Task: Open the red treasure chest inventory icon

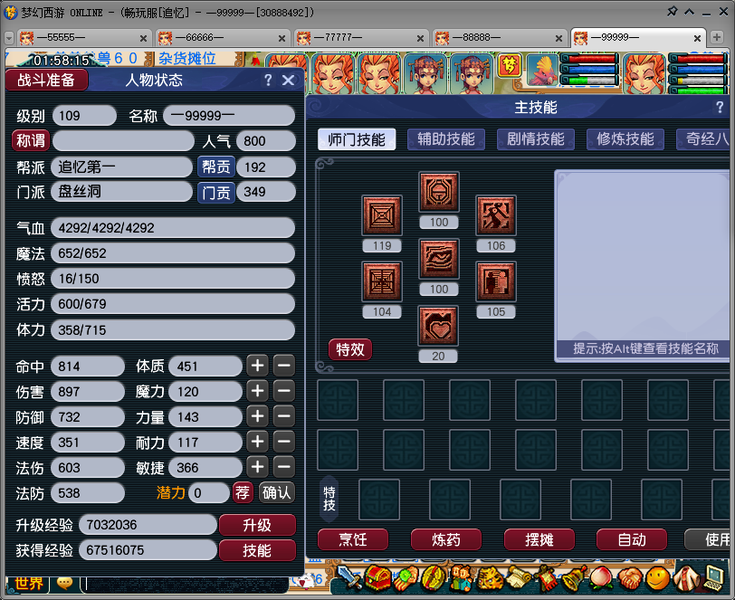Action: tap(378, 578)
